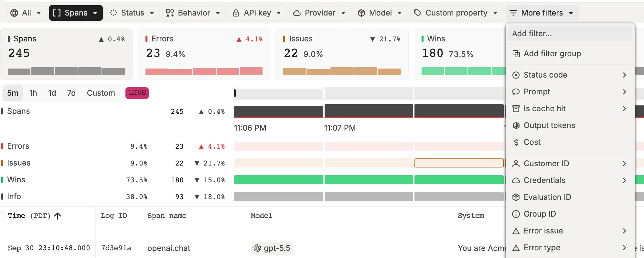Open the Spans type dropdown
Viewport: 644px width, 258px height.
point(76,13)
